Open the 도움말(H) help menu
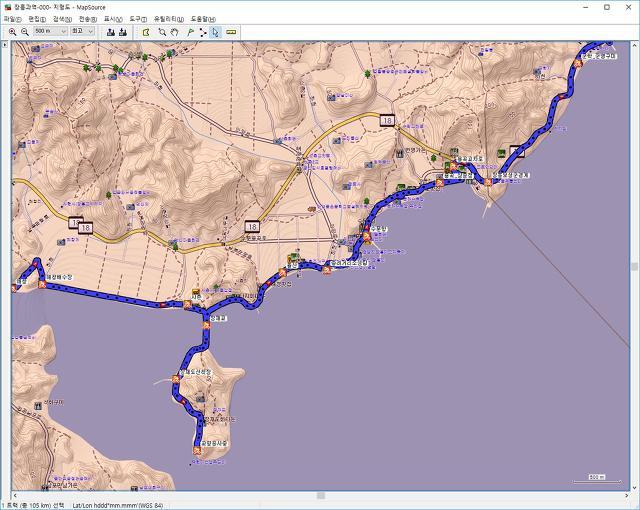The image size is (640, 510). [x=203, y=19]
